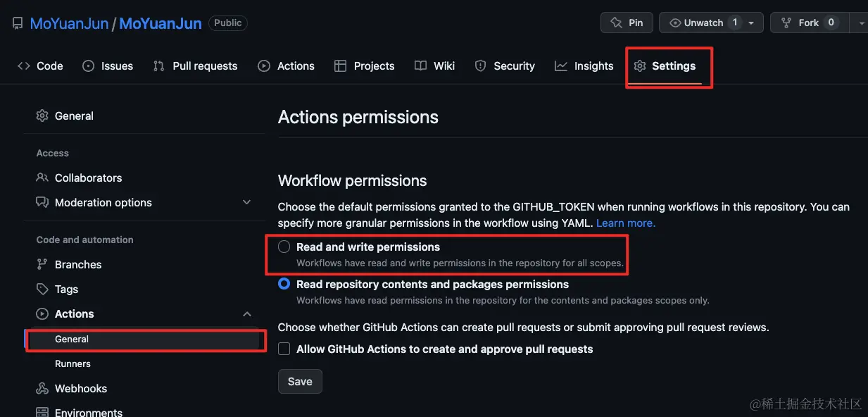Open the Unwatch dropdown arrow

pos(751,23)
